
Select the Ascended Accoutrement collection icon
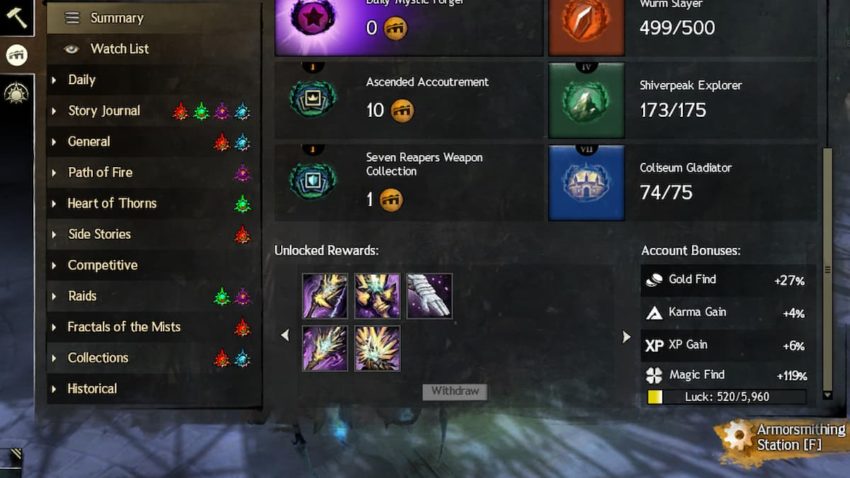point(313,99)
